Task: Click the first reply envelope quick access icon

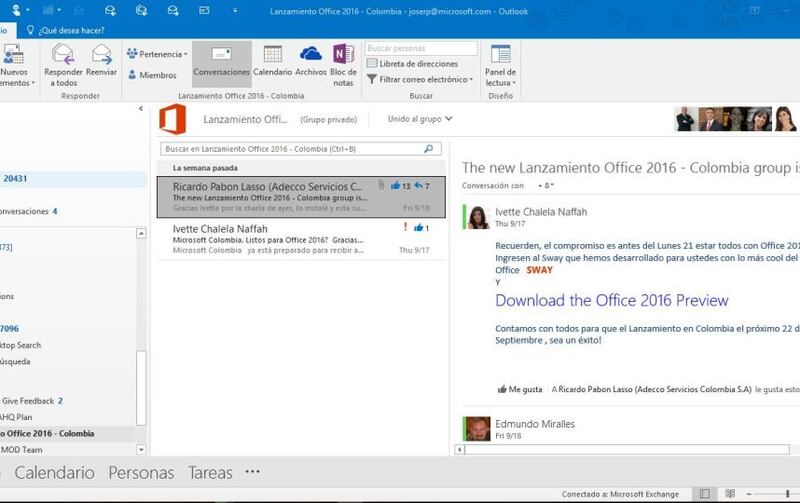Action: pos(110,11)
